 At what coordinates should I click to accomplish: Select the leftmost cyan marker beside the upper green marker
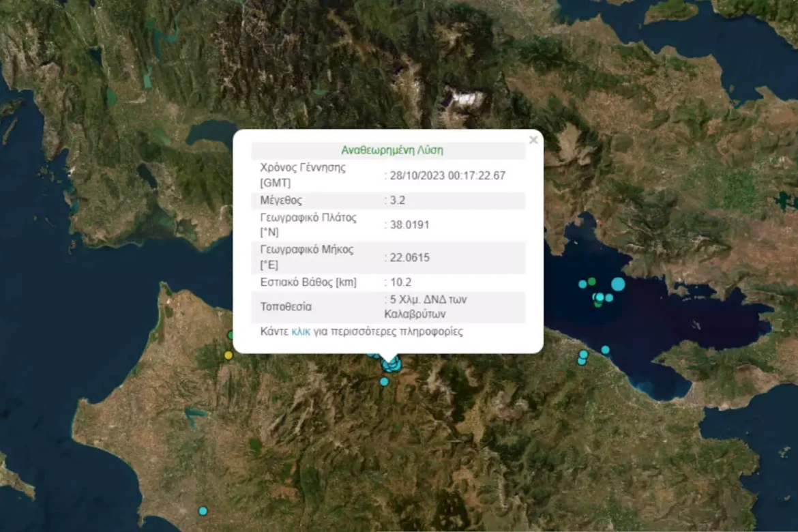click(x=582, y=284)
